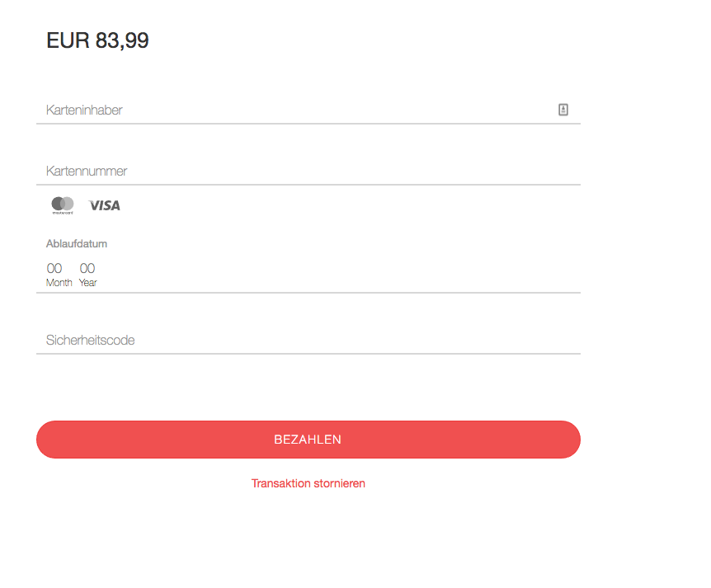711x588 pixels.
Task: Focus the Karteninhaber input field
Action: pos(308,111)
